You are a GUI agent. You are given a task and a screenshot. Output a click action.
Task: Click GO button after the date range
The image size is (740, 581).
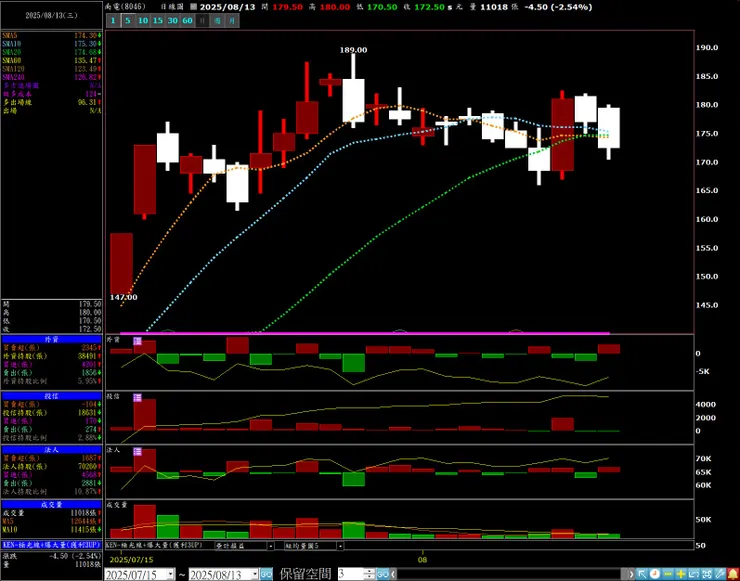[266, 574]
